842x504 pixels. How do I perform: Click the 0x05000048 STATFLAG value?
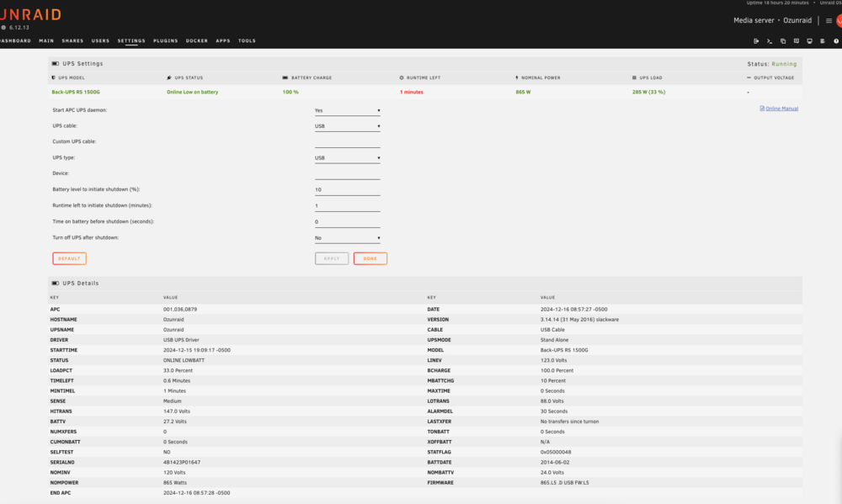556,453
